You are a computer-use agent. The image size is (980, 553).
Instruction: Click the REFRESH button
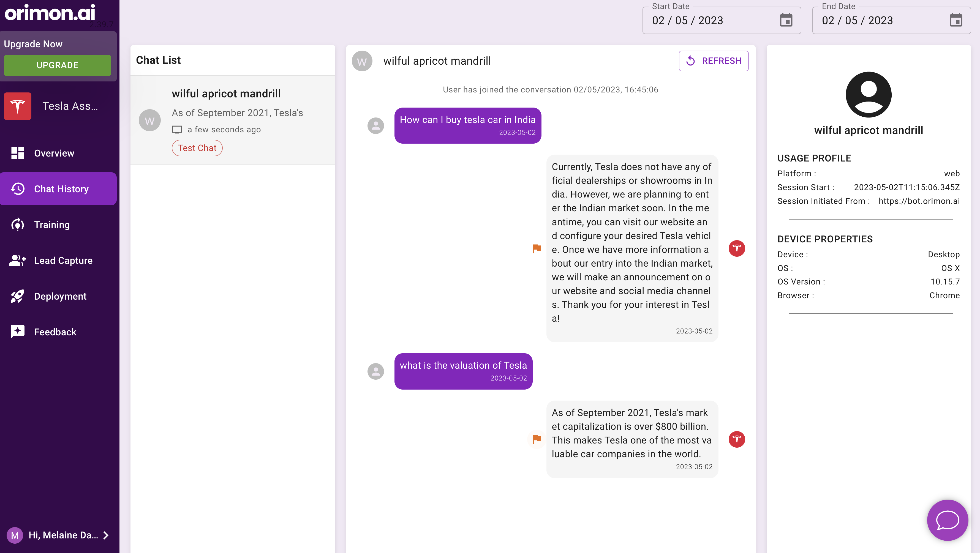pos(713,61)
